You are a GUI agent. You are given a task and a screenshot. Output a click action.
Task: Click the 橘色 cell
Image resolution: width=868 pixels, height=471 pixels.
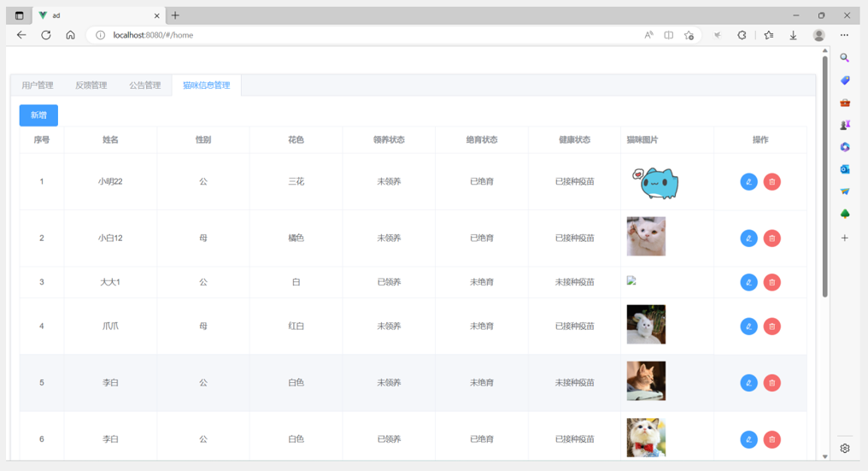pos(296,238)
